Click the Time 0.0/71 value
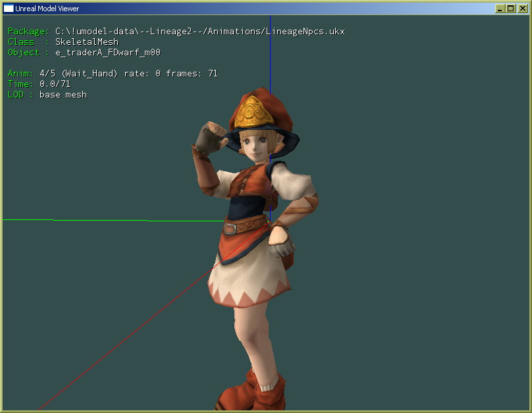This screenshot has height=413, width=532. 55,84
